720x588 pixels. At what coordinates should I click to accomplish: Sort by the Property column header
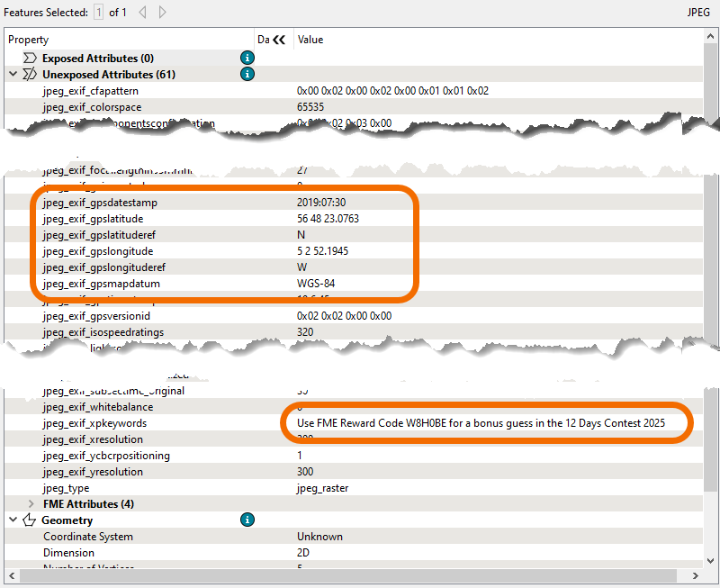coord(126,40)
